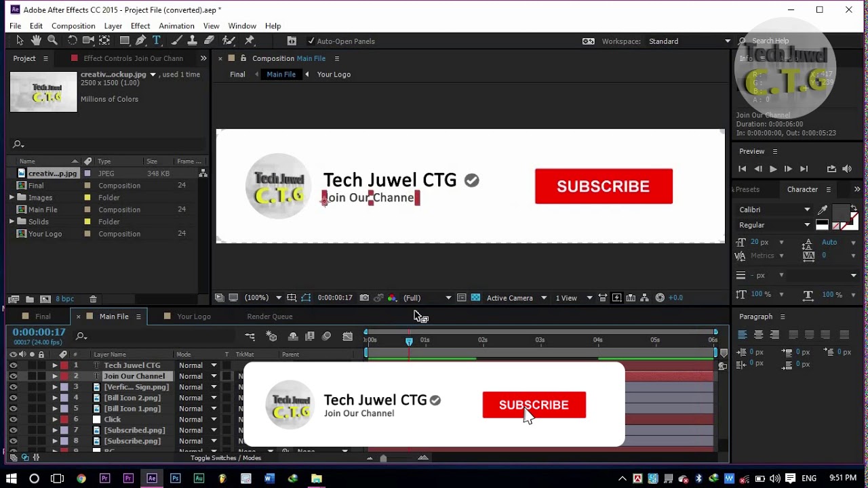
Task: Click Toggle Switches / Modes button
Action: (226, 458)
